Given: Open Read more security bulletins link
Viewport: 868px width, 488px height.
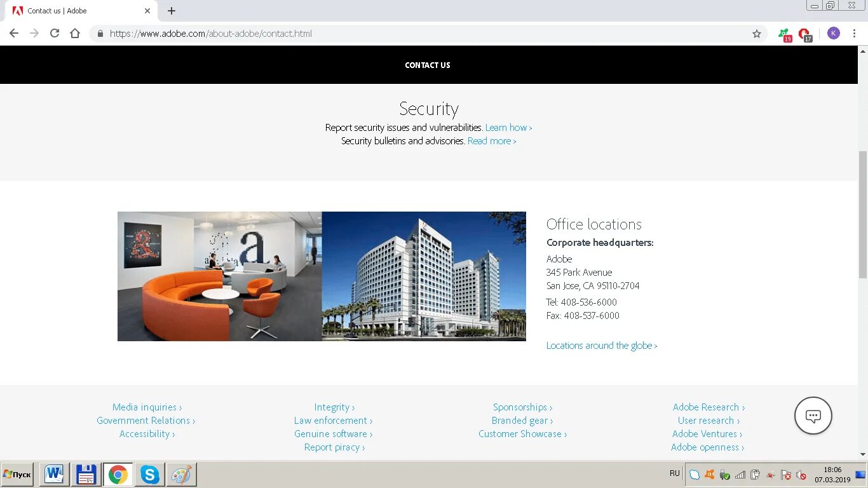Looking at the screenshot, I should coord(492,141).
